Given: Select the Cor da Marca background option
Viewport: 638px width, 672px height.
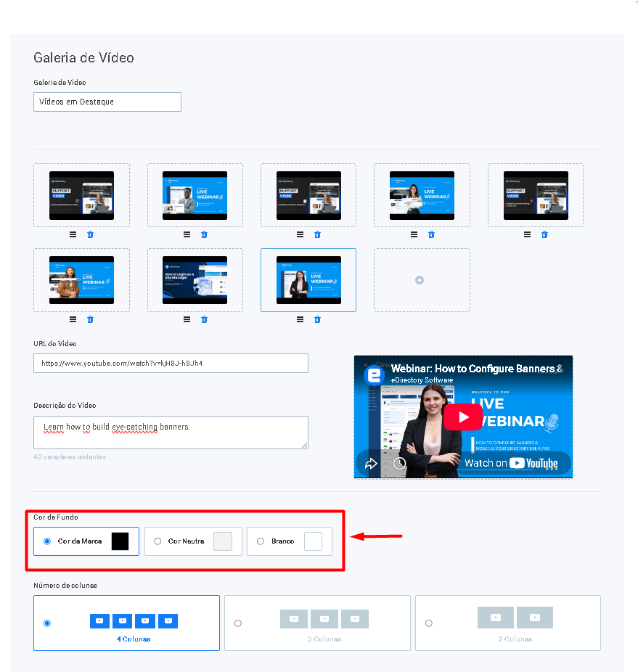Looking at the screenshot, I should (x=47, y=541).
